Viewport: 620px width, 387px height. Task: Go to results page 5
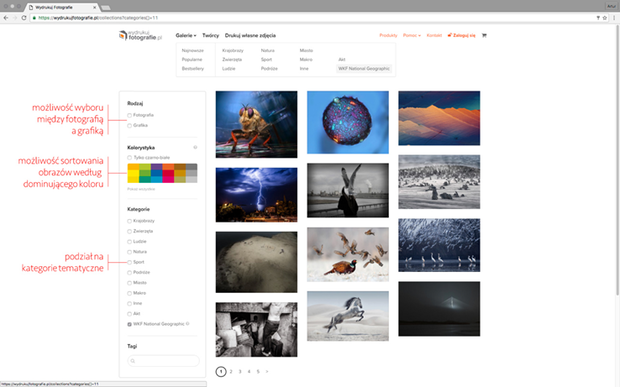pyautogui.click(x=258, y=372)
